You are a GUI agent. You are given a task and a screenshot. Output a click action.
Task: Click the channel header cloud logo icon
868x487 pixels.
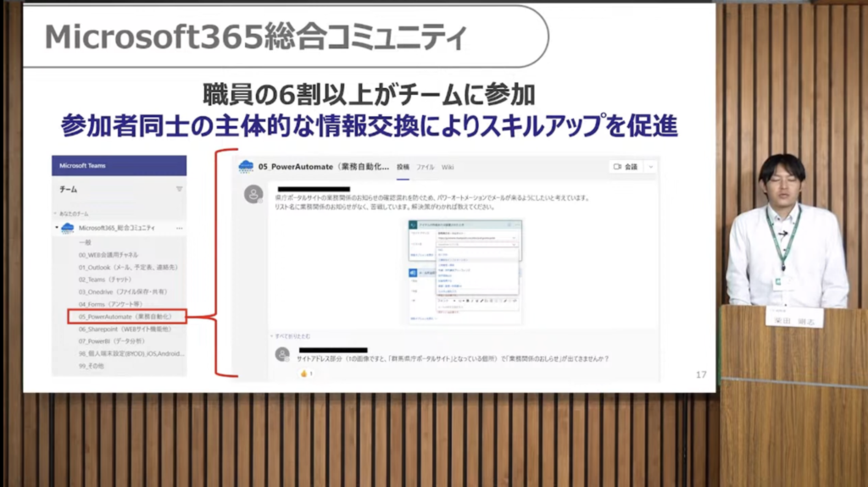246,167
